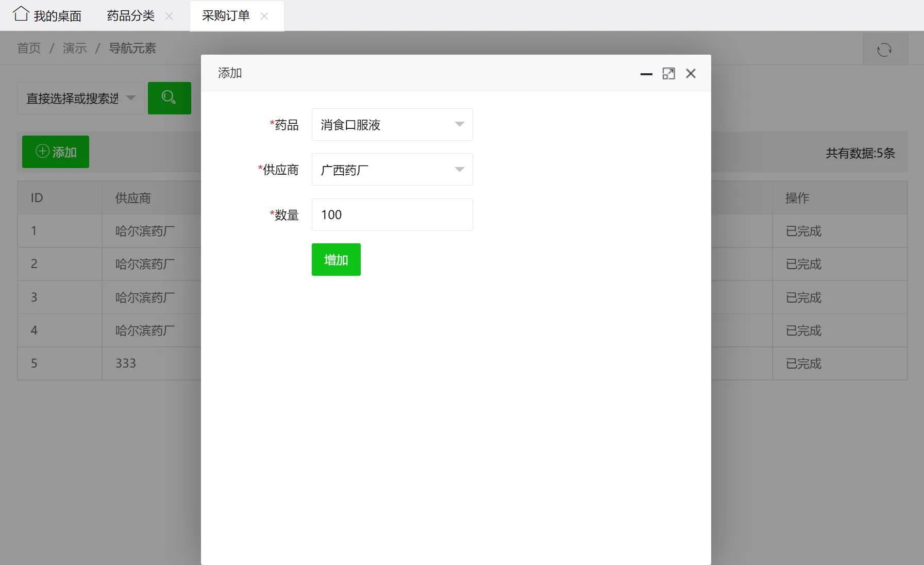
Task: Click the 导航元素 breadcrumb item
Action: 132,48
